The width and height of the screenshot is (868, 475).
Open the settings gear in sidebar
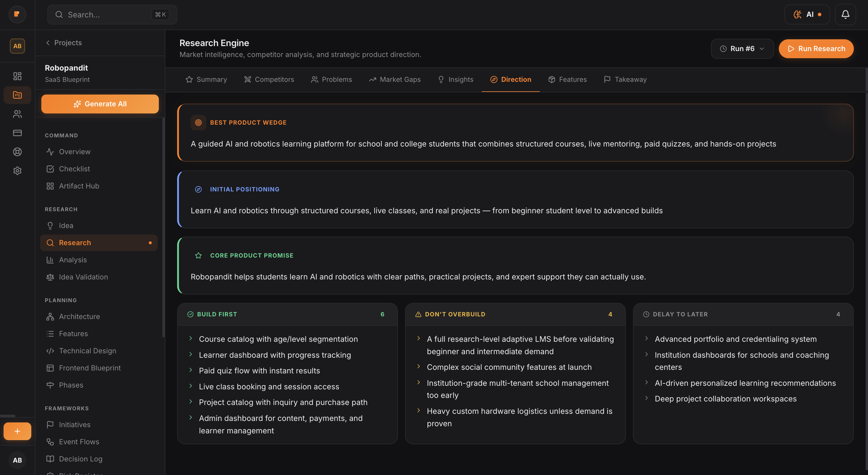[x=17, y=170]
